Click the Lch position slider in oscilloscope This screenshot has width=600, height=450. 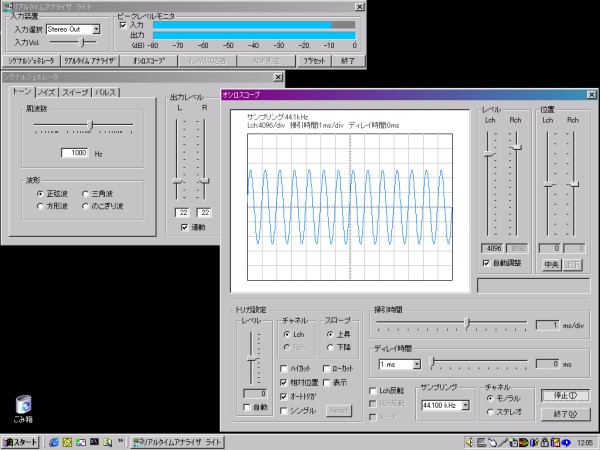[549, 185]
